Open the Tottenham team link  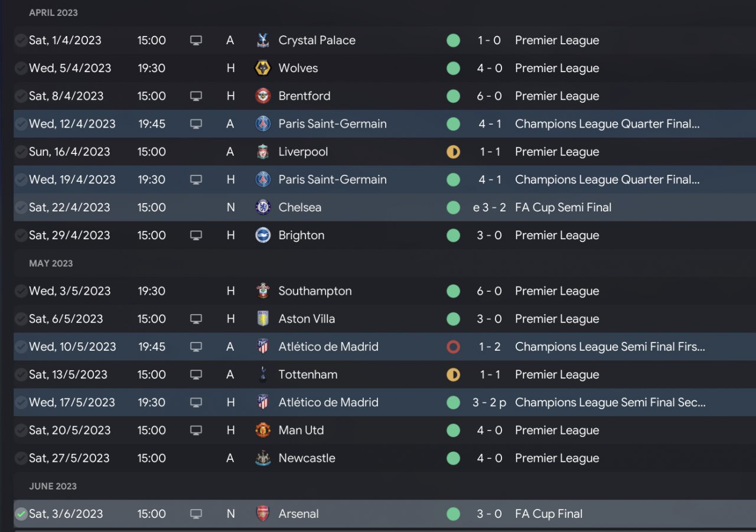click(308, 374)
